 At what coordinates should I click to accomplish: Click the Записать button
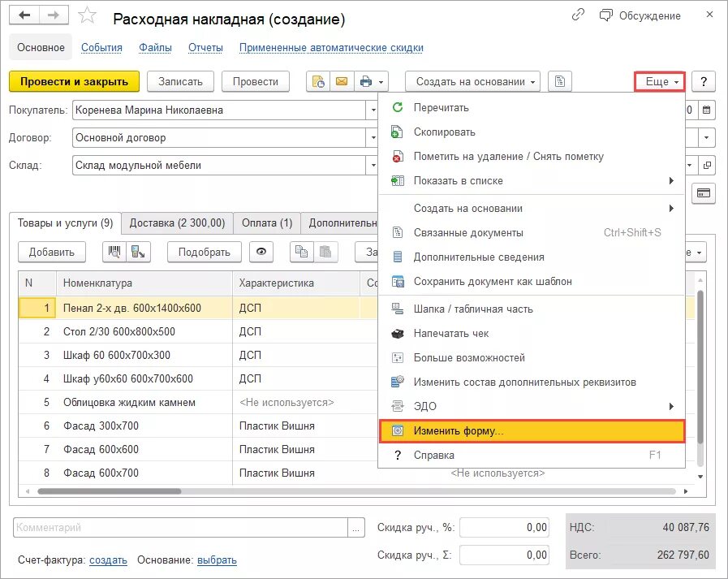point(181,82)
